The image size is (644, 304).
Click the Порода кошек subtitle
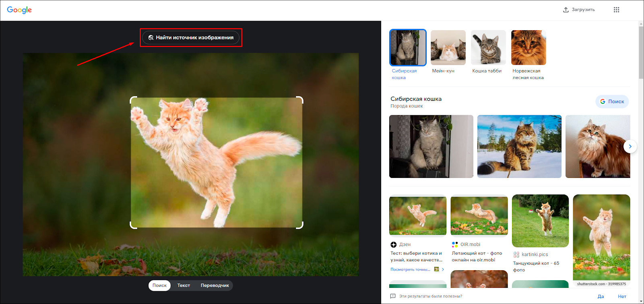point(407,106)
